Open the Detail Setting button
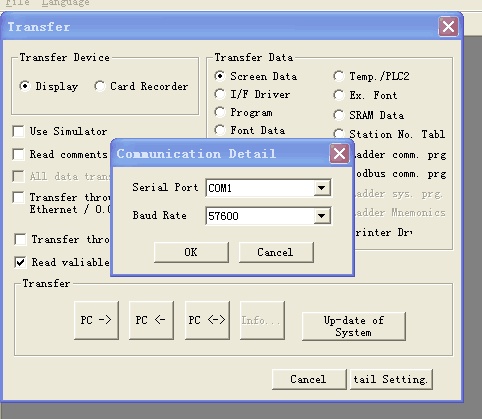Viewport: 482px width, 419px height. [x=391, y=379]
